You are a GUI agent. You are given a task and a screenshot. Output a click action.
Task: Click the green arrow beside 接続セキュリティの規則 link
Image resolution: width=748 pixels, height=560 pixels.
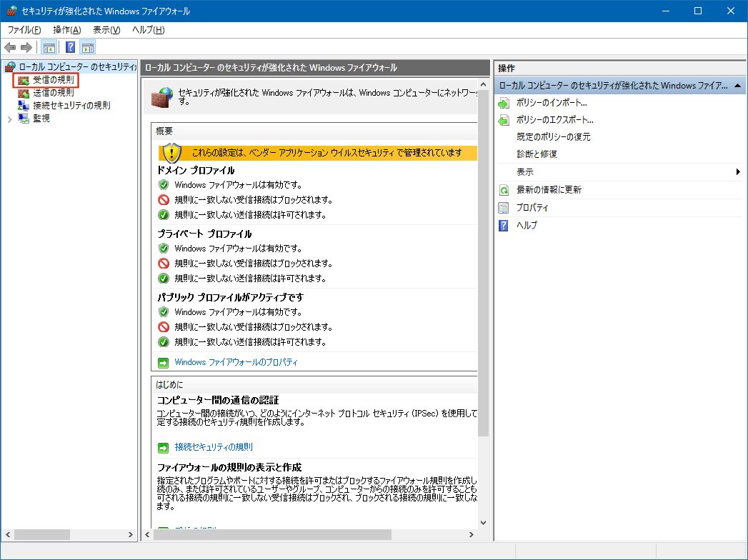[163, 448]
